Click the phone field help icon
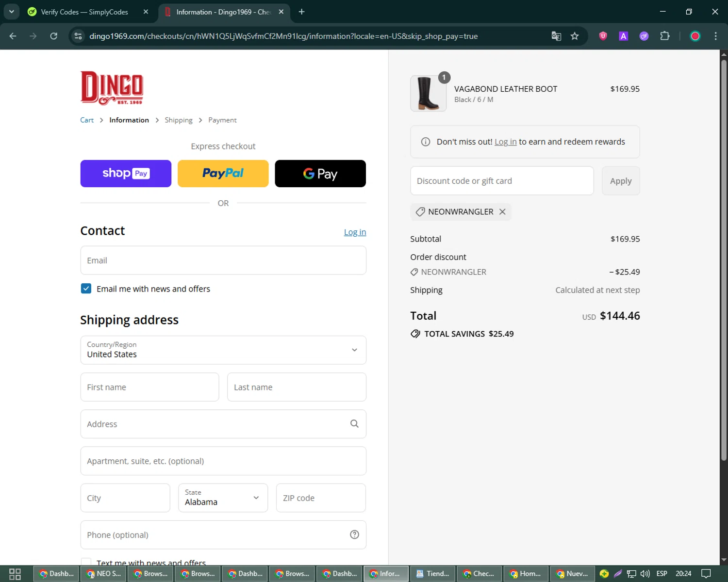This screenshot has height=582, width=728. 354,534
